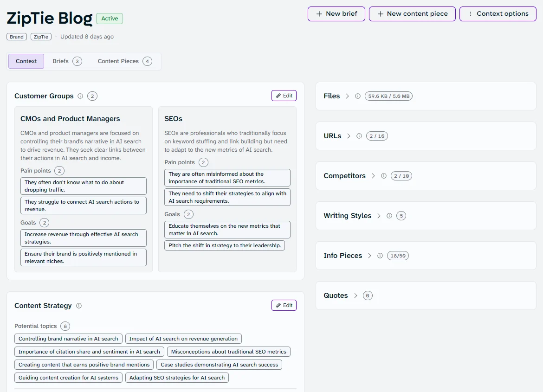This screenshot has width=543, height=392.
Task: Click the Quotes count badge 0
Action: tap(368, 296)
